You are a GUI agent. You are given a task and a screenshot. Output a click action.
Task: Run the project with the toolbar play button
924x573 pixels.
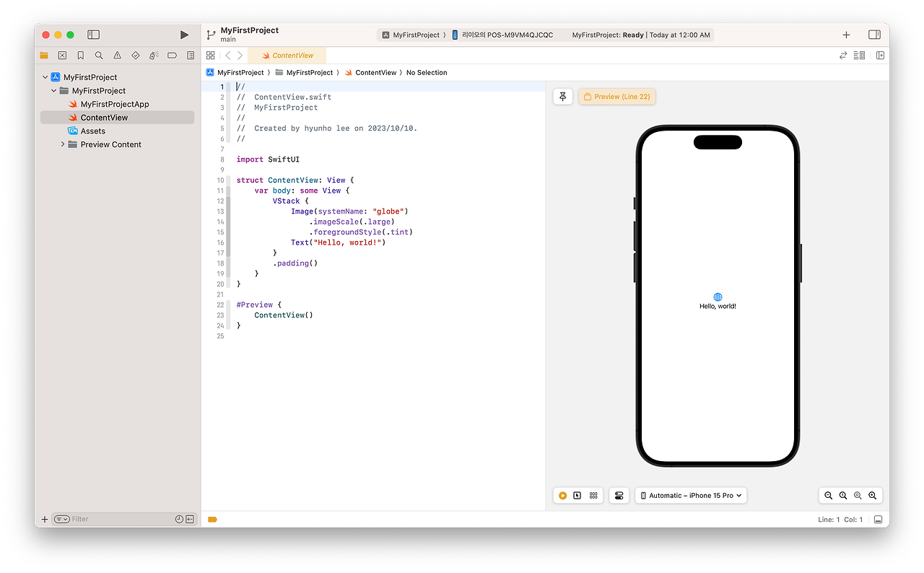coord(184,34)
